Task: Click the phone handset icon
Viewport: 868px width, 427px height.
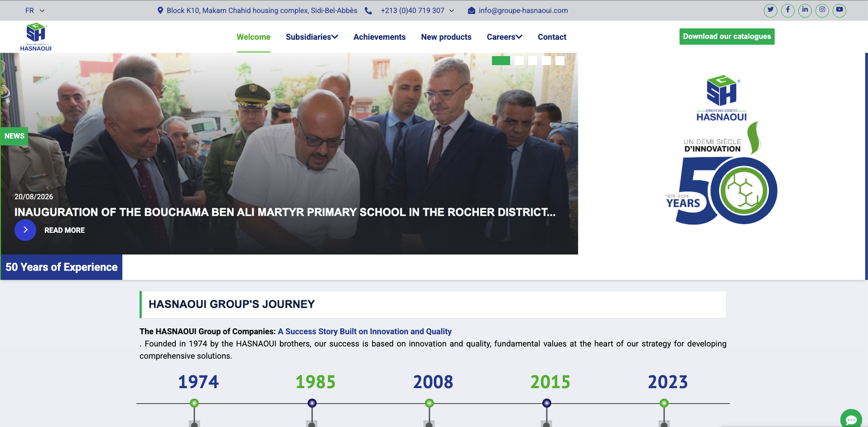Action: 368,10
